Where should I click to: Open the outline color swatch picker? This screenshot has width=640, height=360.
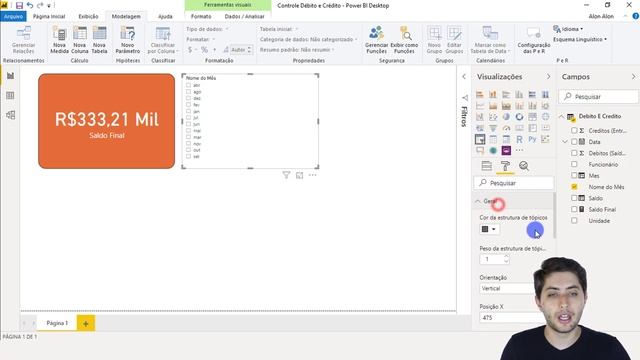click(x=489, y=229)
